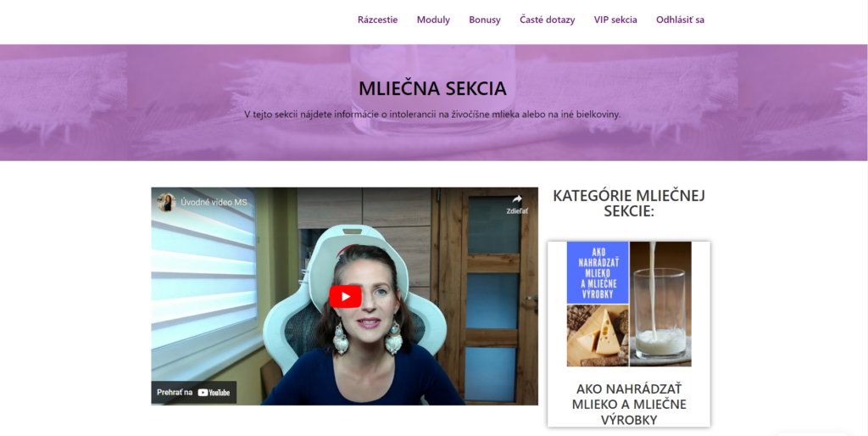
Task: Open the Časté dotazy page
Action: pyautogui.click(x=548, y=20)
